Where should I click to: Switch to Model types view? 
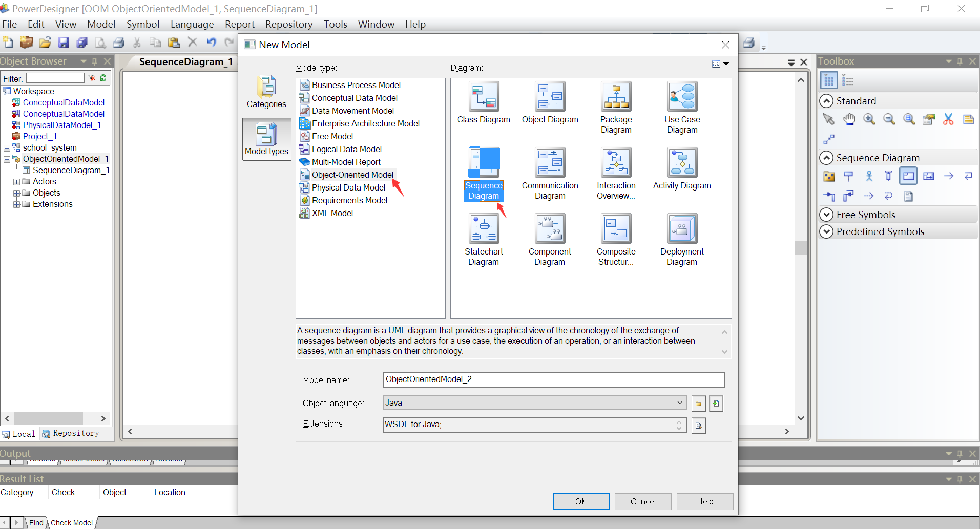coord(266,139)
